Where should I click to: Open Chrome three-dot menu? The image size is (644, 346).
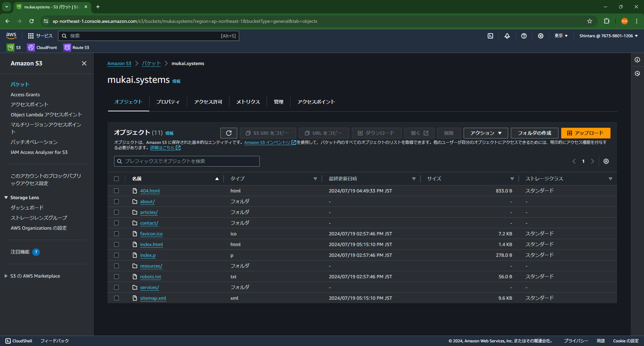637,21
